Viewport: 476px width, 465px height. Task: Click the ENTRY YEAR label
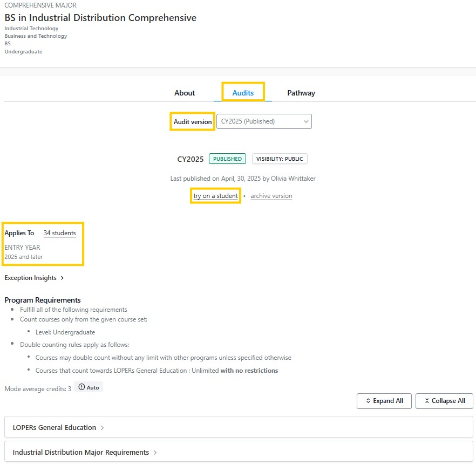pyautogui.click(x=22, y=248)
